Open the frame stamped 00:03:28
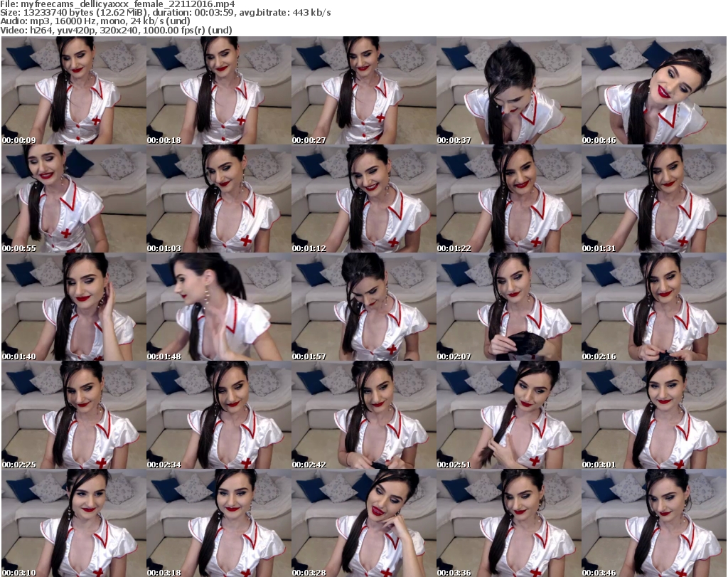 point(363,523)
